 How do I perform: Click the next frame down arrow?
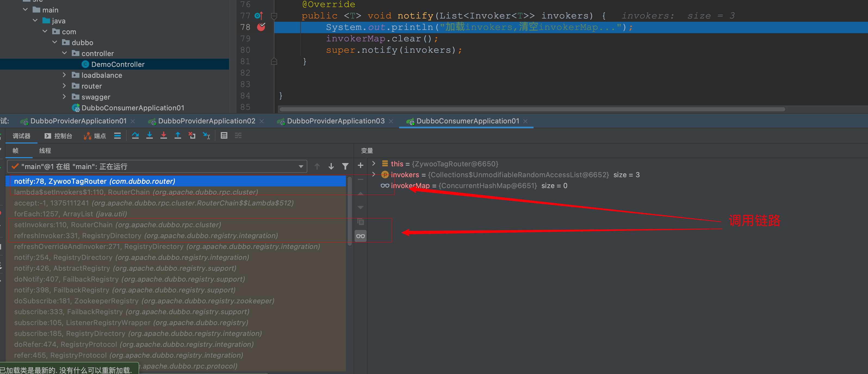click(x=331, y=166)
